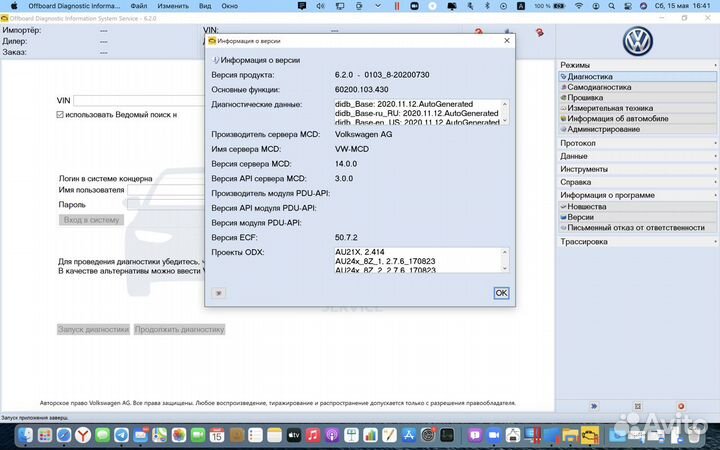
Task: Open Calendar showing 15 in the Dock
Action: (217, 434)
